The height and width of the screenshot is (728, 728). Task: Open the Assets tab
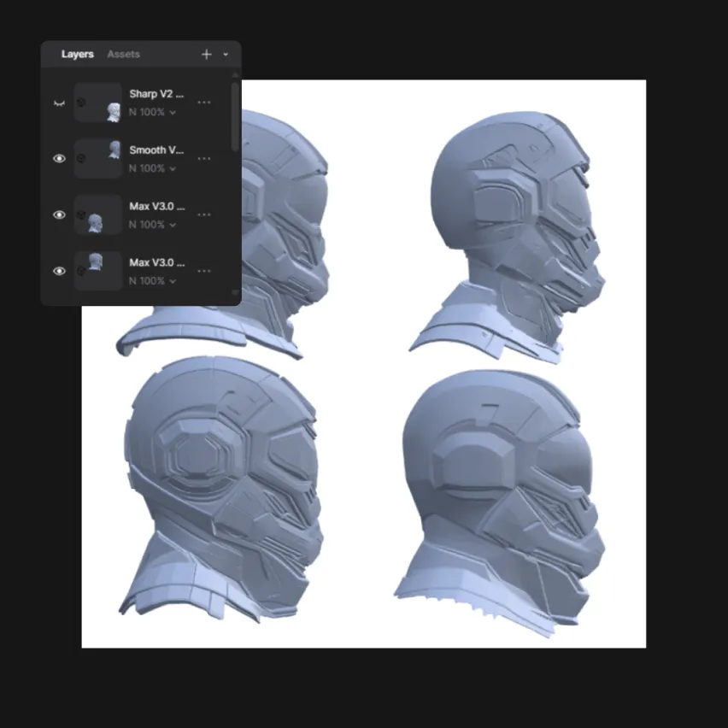click(123, 55)
